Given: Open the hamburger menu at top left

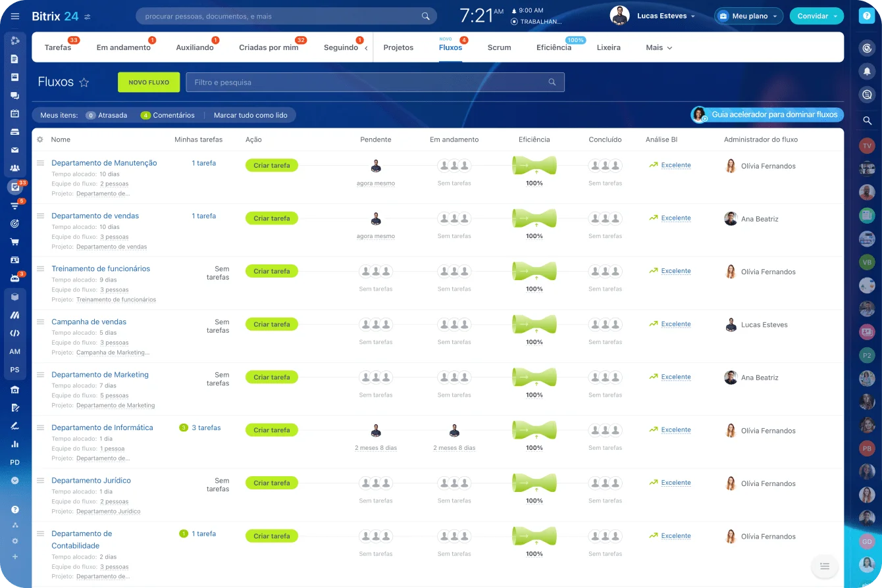Looking at the screenshot, I should click(x=15, y=16).
